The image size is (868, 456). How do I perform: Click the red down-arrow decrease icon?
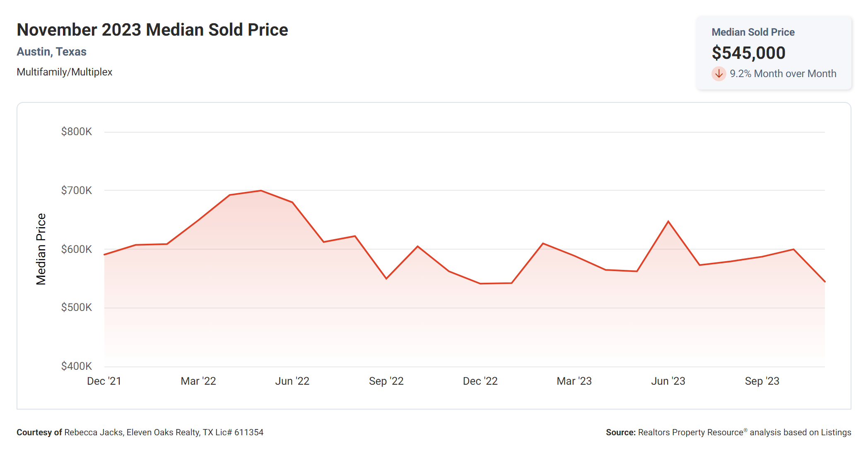[x=719, y=74]
